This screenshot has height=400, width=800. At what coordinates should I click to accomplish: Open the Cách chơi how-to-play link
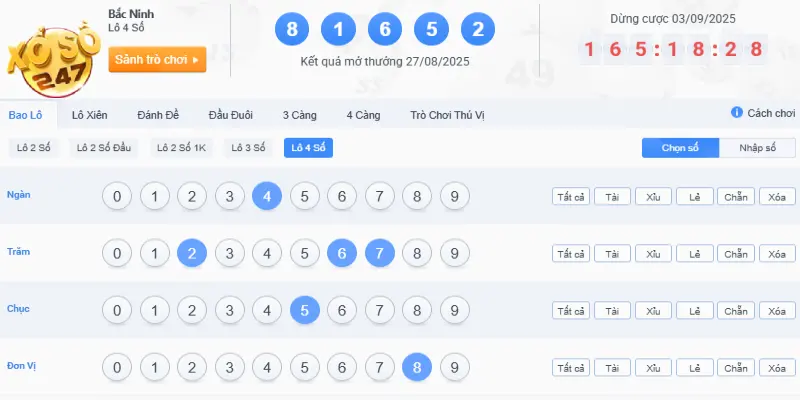point(771,113)
